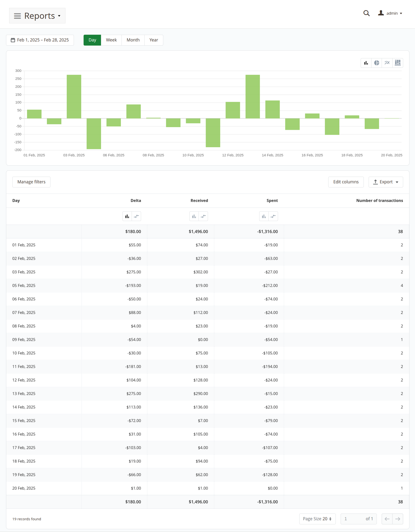Open Manage filters
This screenshot has height=532, width=415.
pos(31,182)
